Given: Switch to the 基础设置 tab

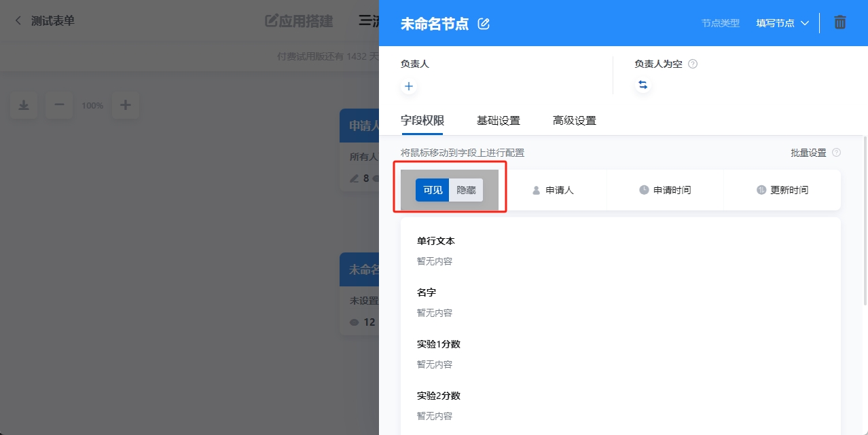Looking at the screenshot, I should 499,120.
